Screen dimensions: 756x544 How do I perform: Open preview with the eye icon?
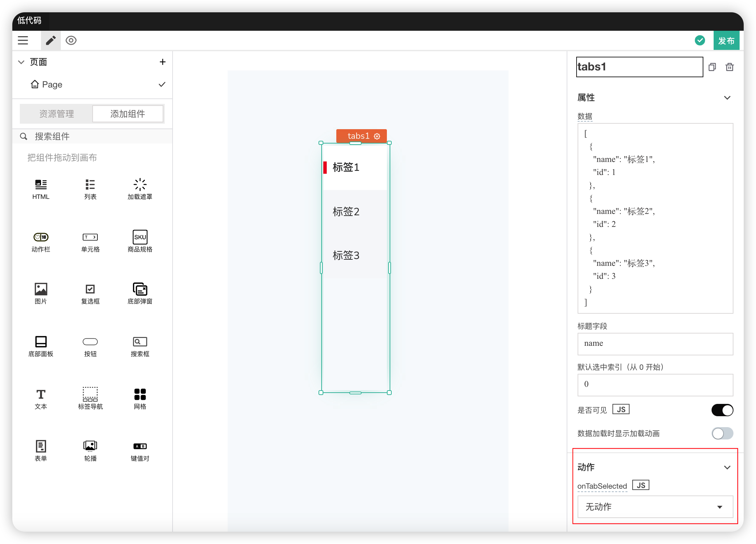click(x=71, y=41)
